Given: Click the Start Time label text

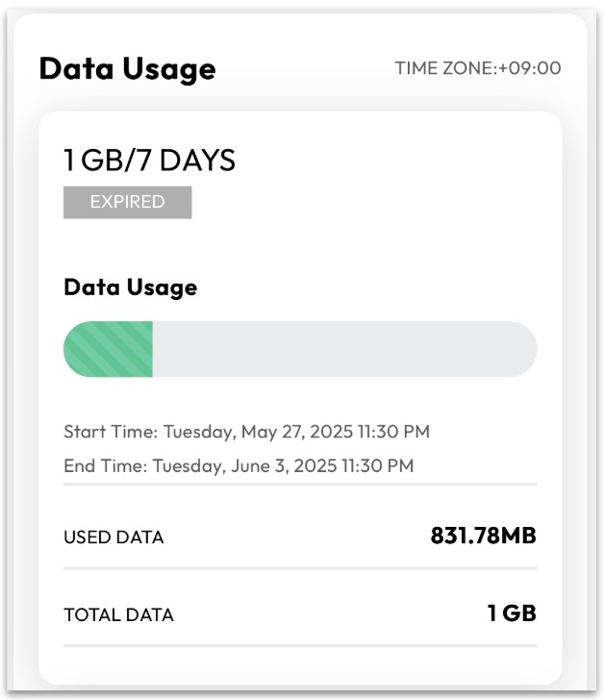Looking at the screenshot, I should [110, 432].
